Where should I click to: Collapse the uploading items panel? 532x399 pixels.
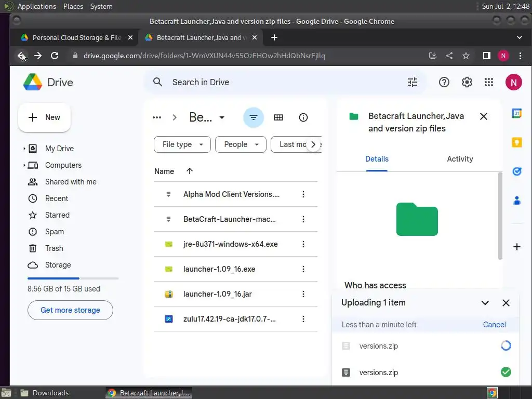(x=485, y=303)
